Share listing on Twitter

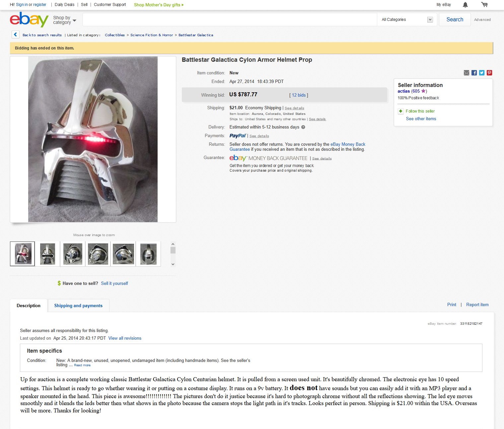(x=482, y=73)
